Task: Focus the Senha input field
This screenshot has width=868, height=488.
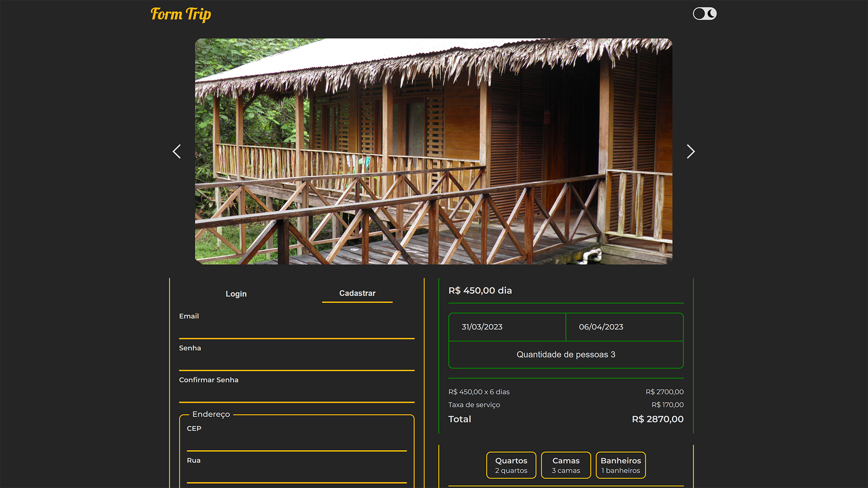Action: [x=297, y=362]
